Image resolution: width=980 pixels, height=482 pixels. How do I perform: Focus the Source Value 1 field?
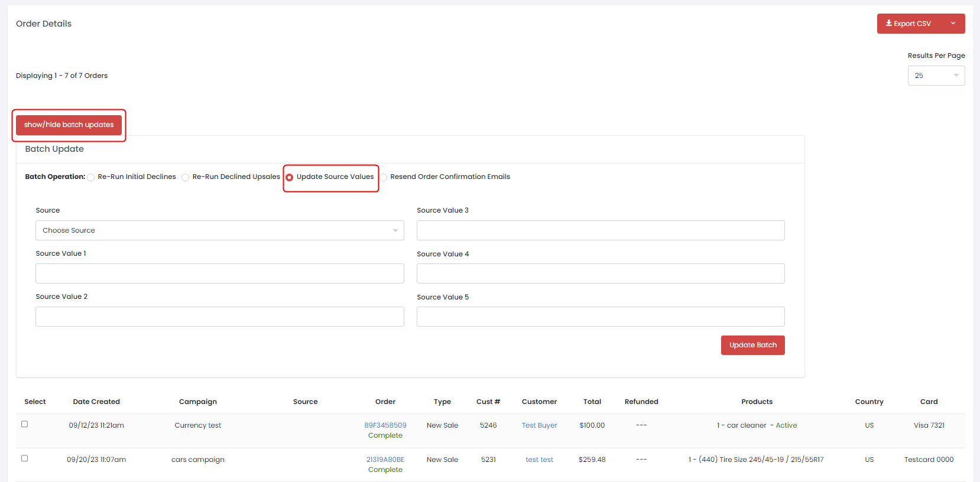219,273
